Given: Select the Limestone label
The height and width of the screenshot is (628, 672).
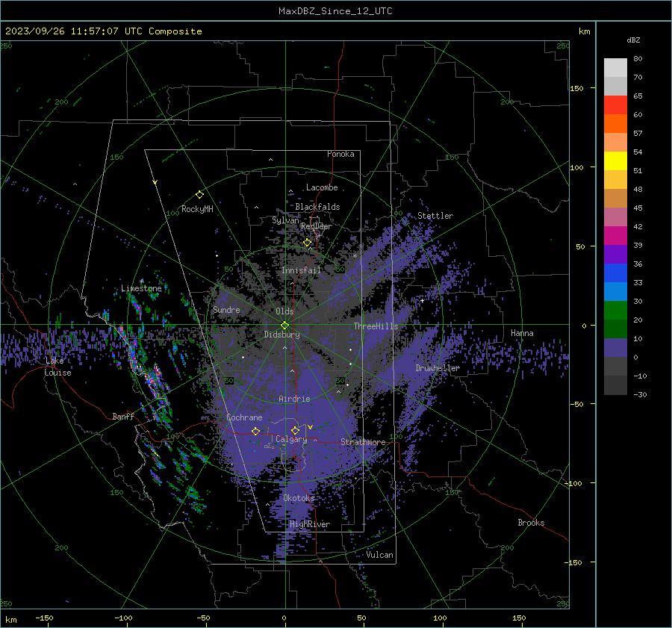Looking at the screenshot, I should [x=141, y=288].
